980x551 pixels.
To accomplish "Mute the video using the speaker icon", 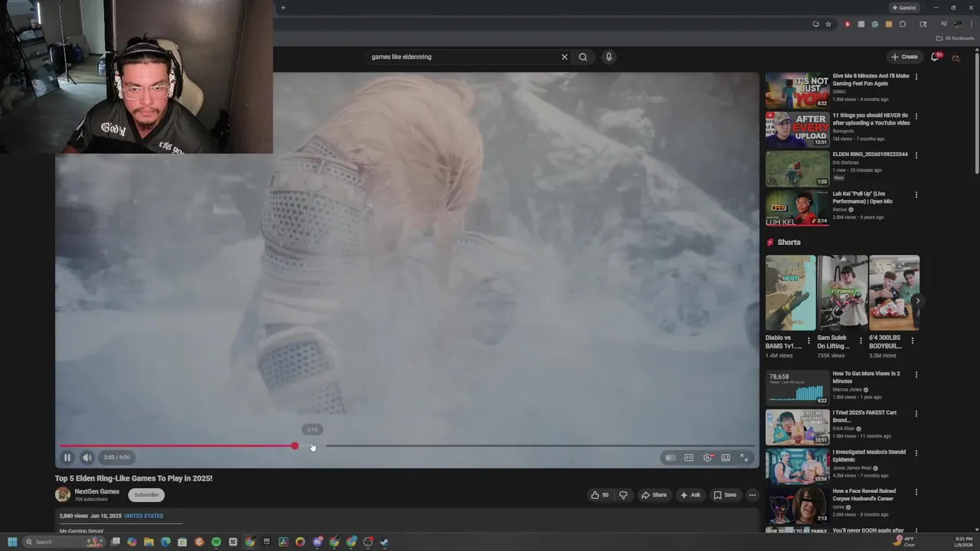I will point(87,458).
